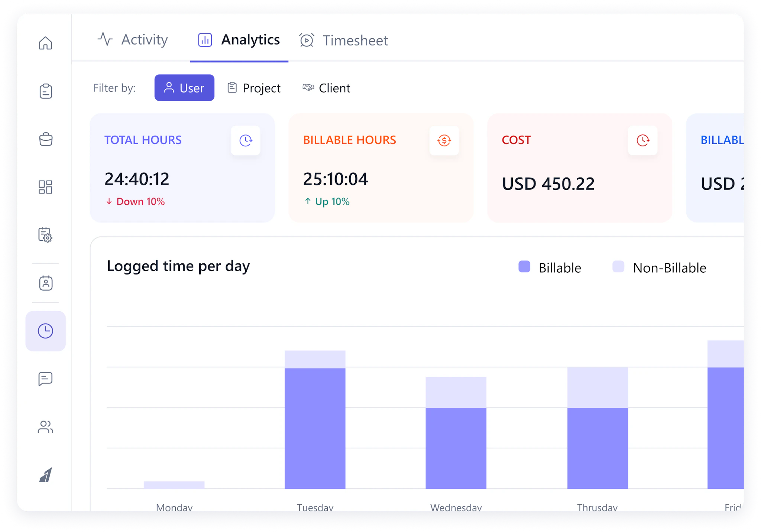This screenshot has width=761, height=532.
Task: Click the Billable Hours value 25:10:04
Action: pos(336,179)
